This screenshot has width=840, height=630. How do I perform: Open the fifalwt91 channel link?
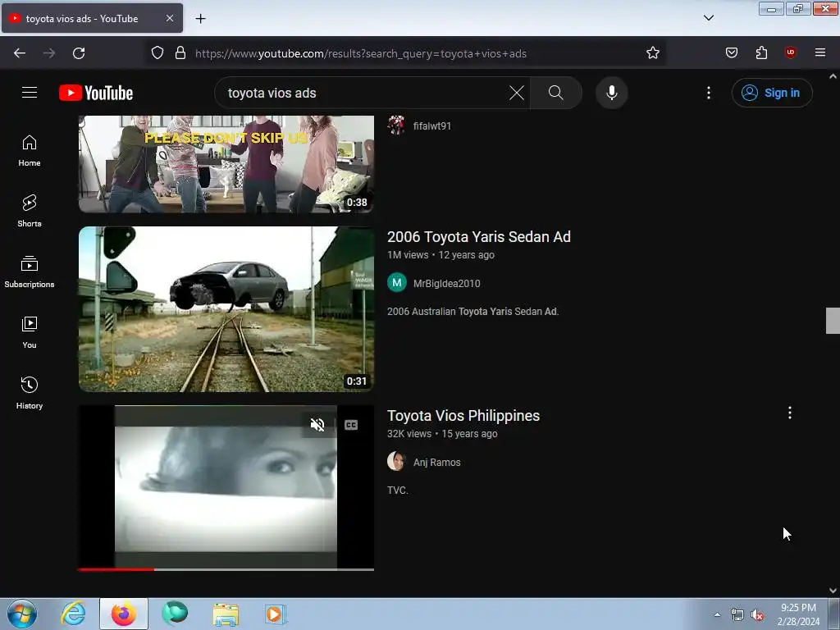[431, 126]
